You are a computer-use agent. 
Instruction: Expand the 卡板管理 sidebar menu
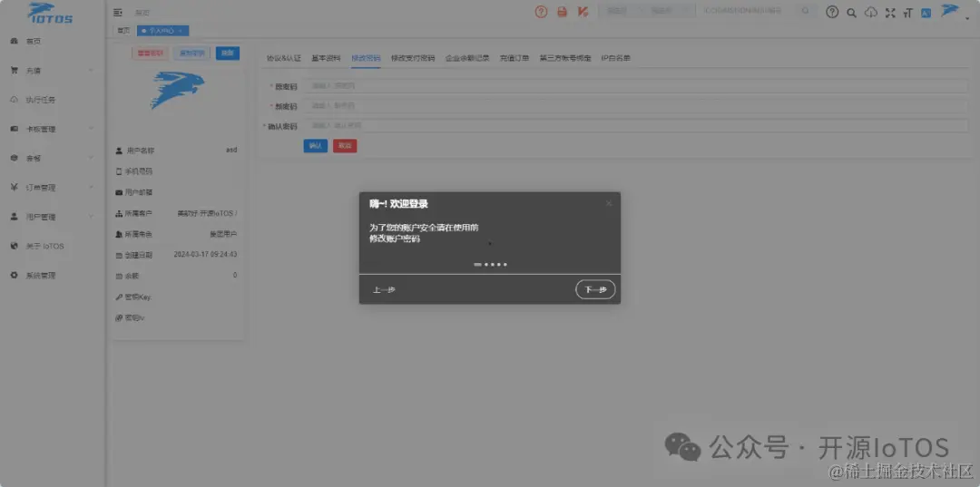coord(53,130)
